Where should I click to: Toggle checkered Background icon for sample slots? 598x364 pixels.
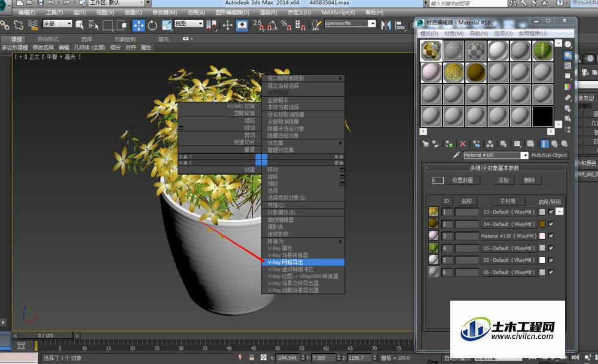coord(568,66)
